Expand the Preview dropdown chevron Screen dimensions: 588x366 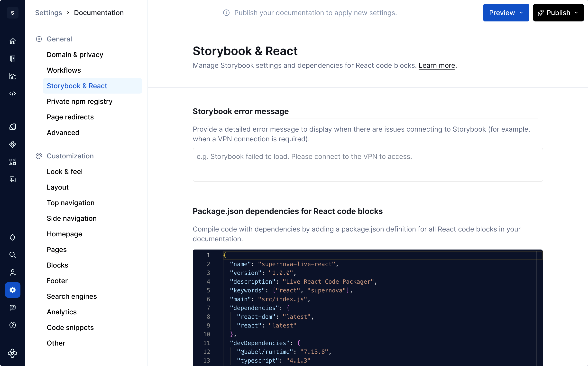click(x=521, y=13)
